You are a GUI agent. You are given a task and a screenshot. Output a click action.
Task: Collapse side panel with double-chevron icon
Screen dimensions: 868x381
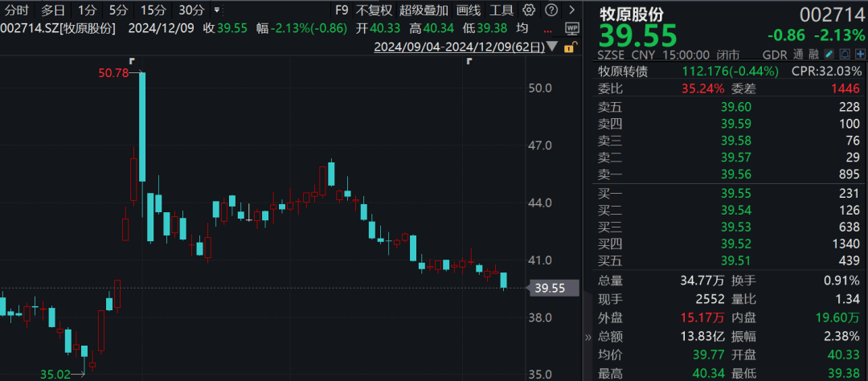point(588,338)
